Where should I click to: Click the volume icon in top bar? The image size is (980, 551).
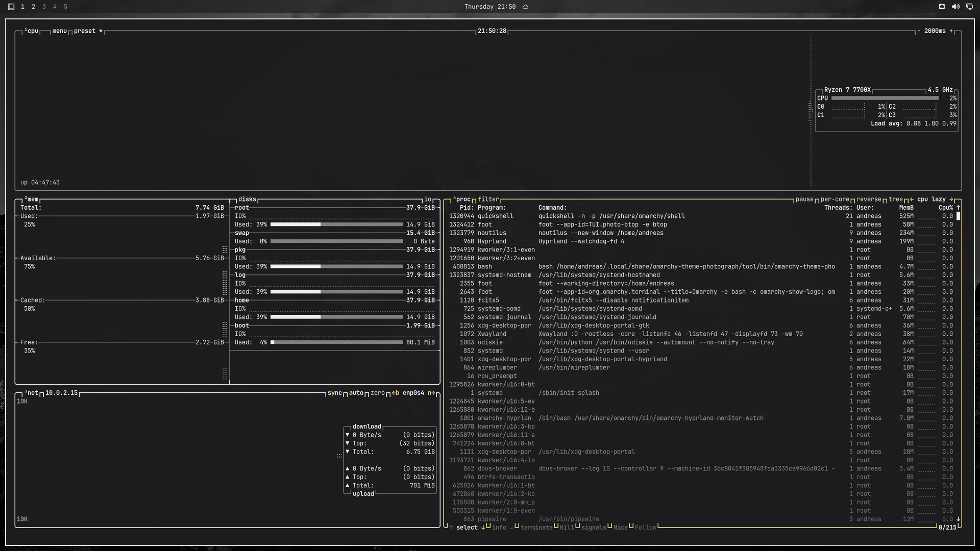tap(955, 7)
